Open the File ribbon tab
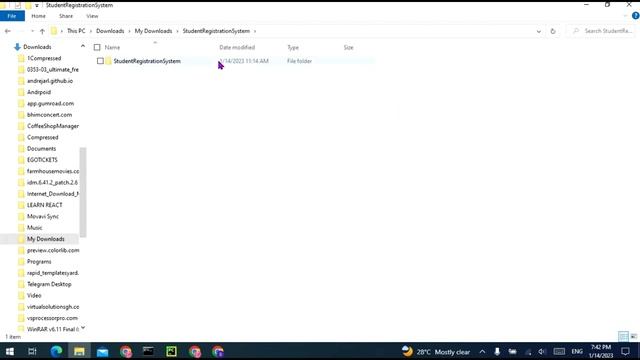The height and width of the screenshot is (360, 640). click(12, 16)
